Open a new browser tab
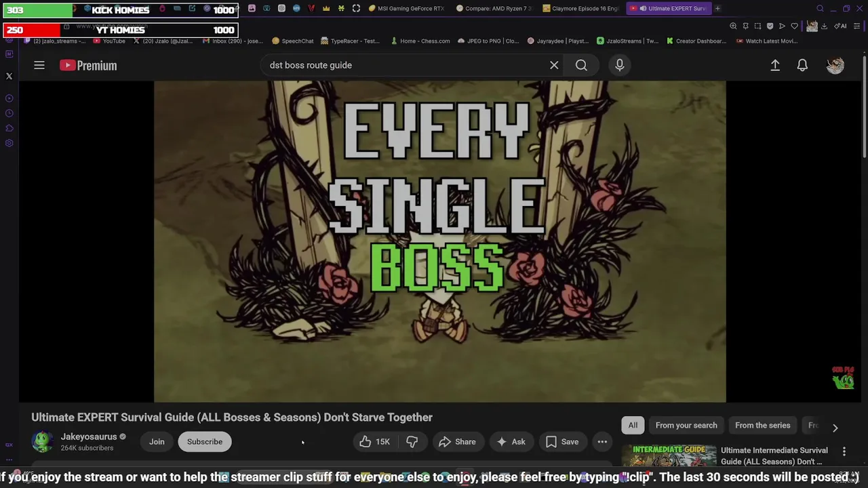The height and width of the screenshot is (488, 868). pos(717,8)
